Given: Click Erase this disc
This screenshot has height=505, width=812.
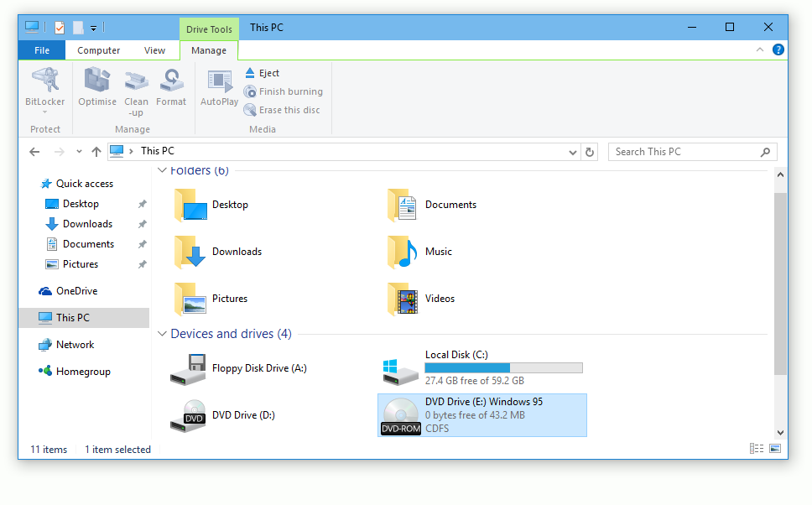Looking at the screenshot, I should click(282, 110).
